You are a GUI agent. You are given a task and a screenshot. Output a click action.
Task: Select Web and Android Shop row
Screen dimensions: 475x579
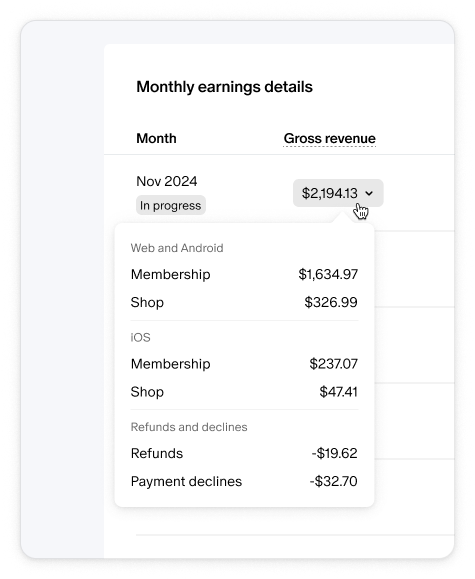pyautogui.click(x=244, y=302)
